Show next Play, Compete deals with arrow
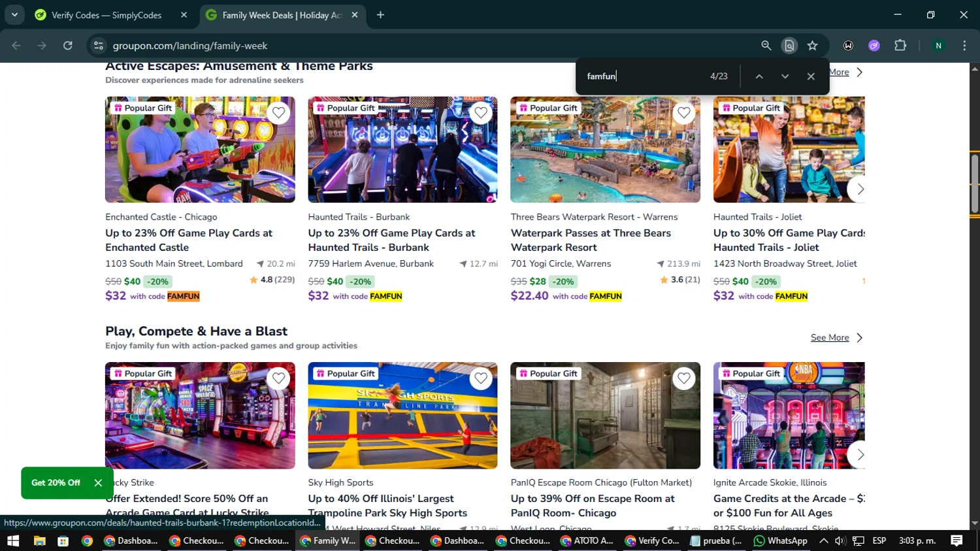Viewport: 980px width, 551px height. click(x=860, y=455)
